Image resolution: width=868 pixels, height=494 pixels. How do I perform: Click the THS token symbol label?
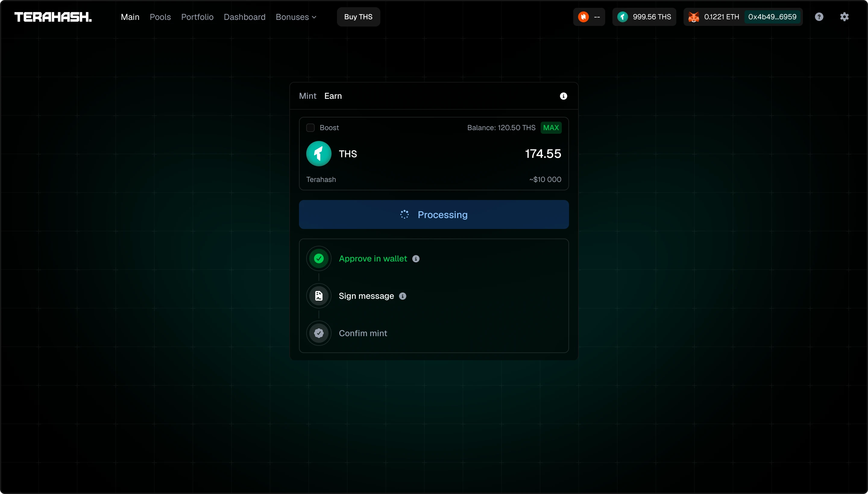click(x=348, y=154)
